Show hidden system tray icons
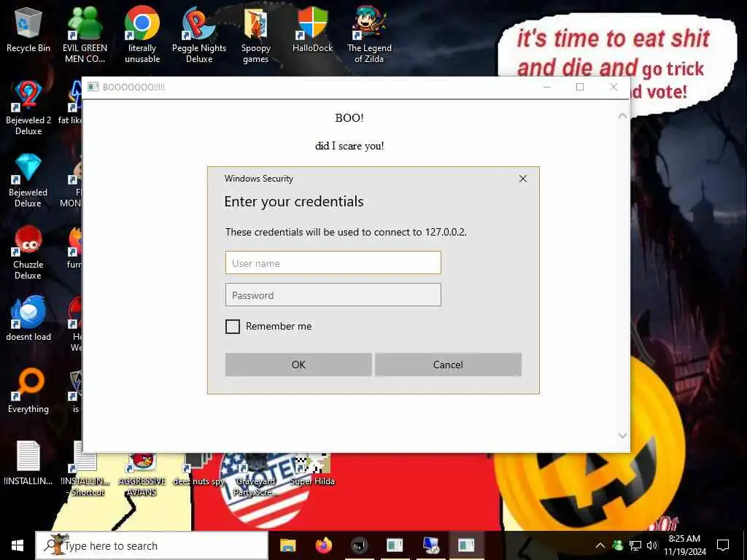Image resolution: width=747 pixels, height=560 pixels. coord(600,545)
